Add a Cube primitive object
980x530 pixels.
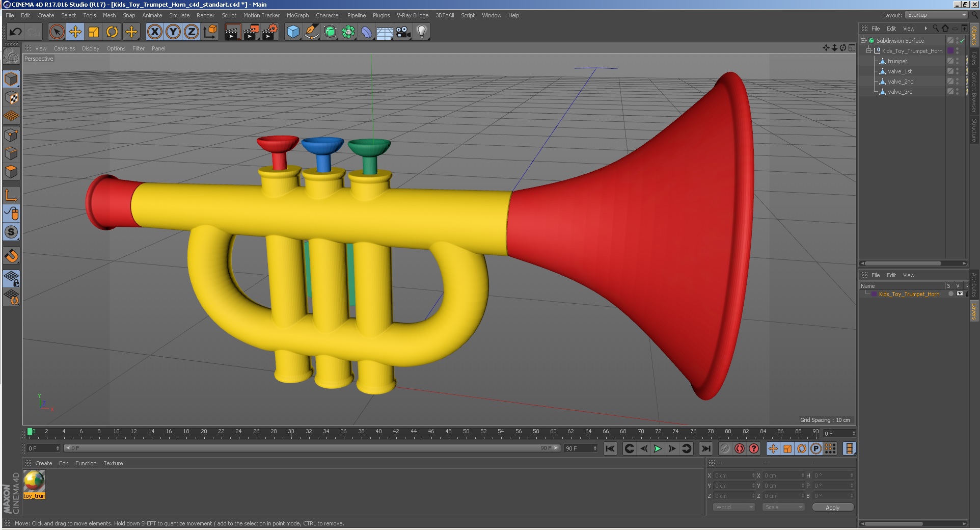pos(293,32)
